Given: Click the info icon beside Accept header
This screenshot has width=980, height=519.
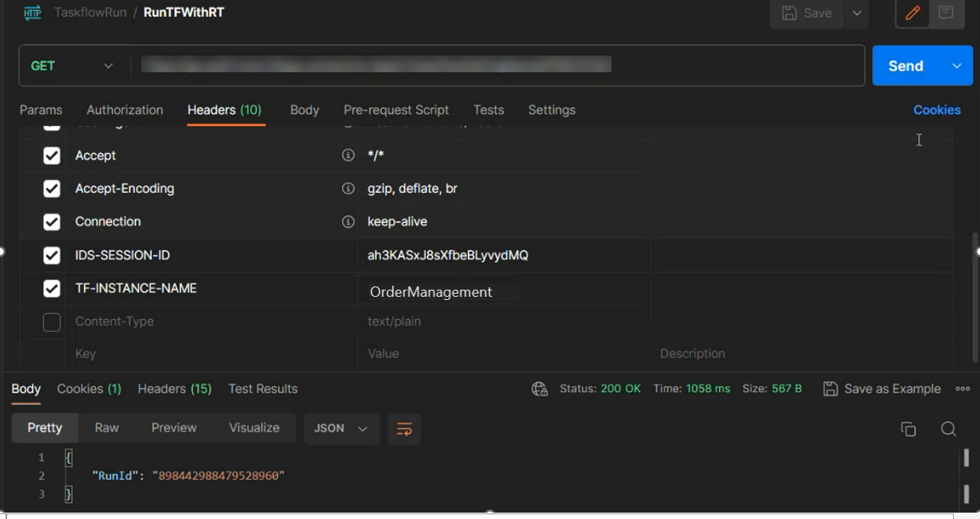Looking at the screenshot, I should click(348, 156).
